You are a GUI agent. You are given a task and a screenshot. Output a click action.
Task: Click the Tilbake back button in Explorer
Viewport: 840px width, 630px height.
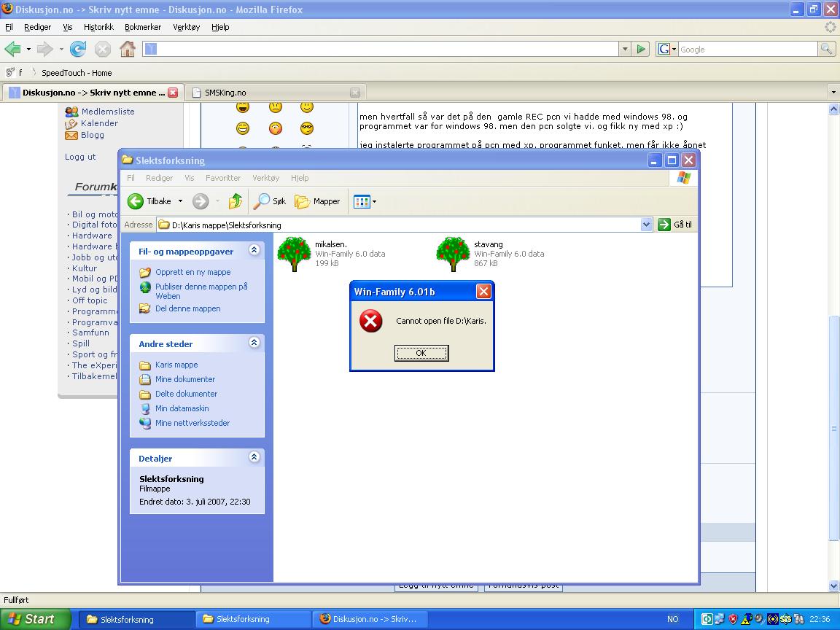[150, 201]
